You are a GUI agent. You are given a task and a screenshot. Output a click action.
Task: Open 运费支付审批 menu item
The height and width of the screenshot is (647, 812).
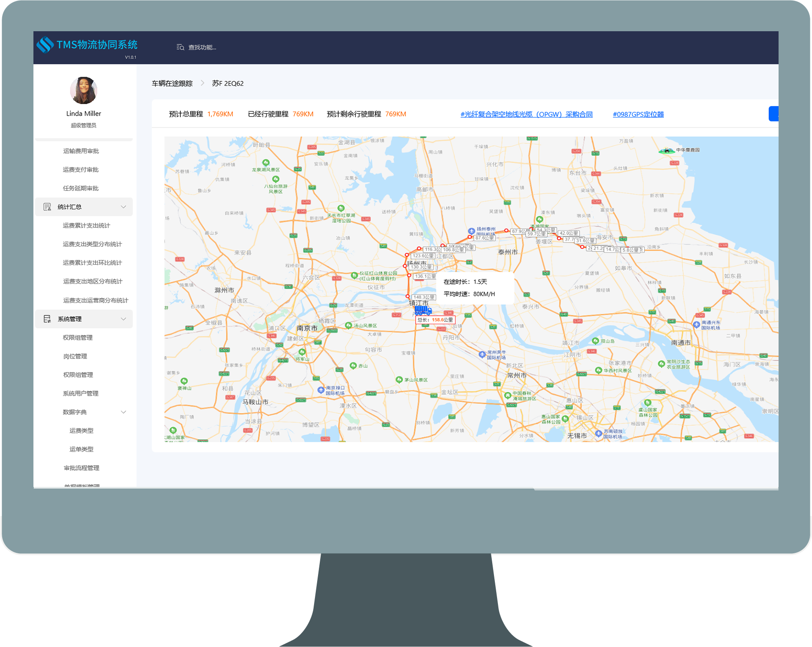point(80,169)
